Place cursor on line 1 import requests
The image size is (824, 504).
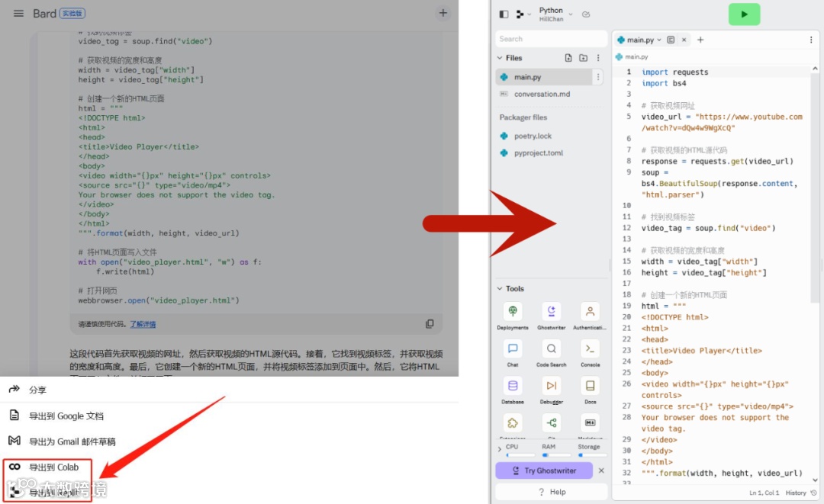pyautogui.click(x=674, y=72)
